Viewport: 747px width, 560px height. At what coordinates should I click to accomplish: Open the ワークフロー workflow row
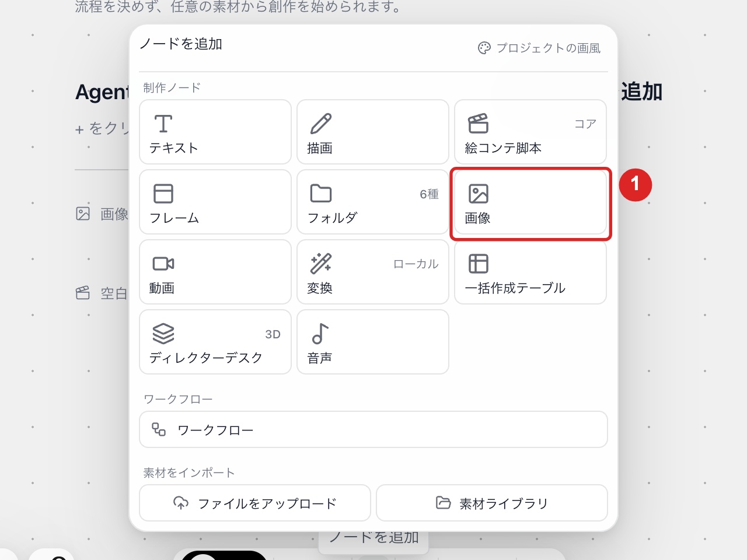point(373,429)
